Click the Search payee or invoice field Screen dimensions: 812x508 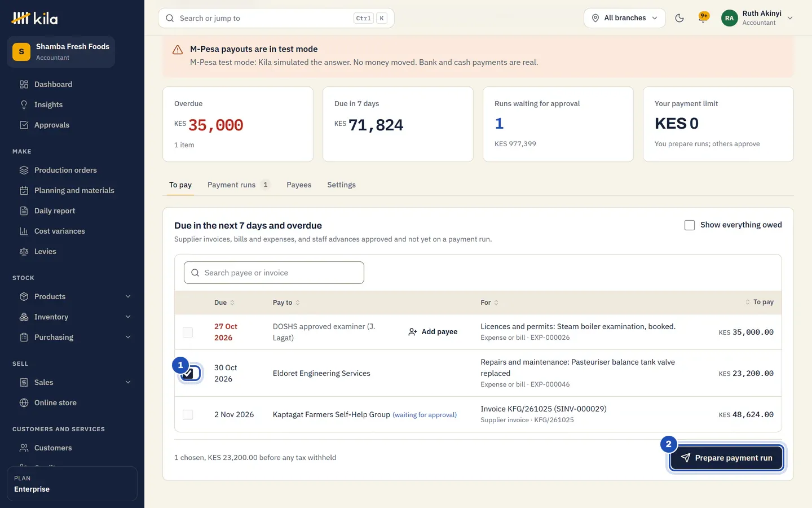click(x=274, y=273)
